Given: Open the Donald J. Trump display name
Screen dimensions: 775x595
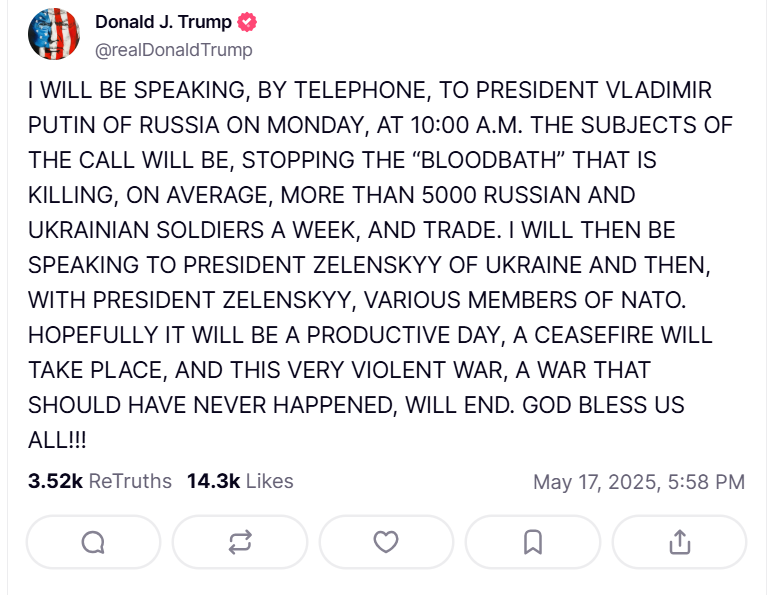Looking at the screenshot, I should [163, 23].
